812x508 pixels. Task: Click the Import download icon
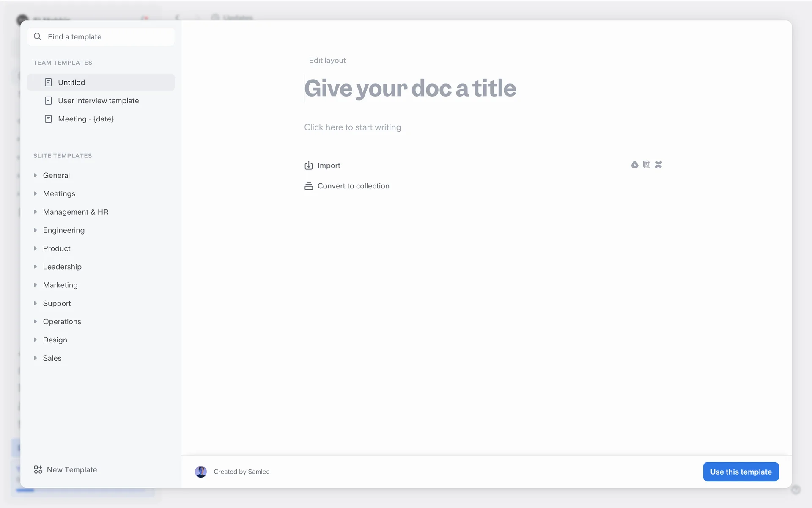coord(309,166)
